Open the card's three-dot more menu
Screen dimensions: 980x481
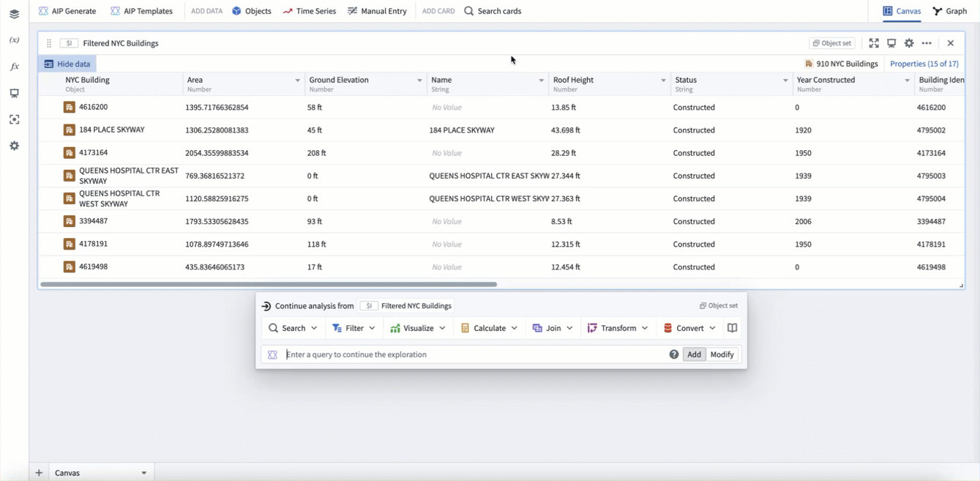(x=927, y=43)
